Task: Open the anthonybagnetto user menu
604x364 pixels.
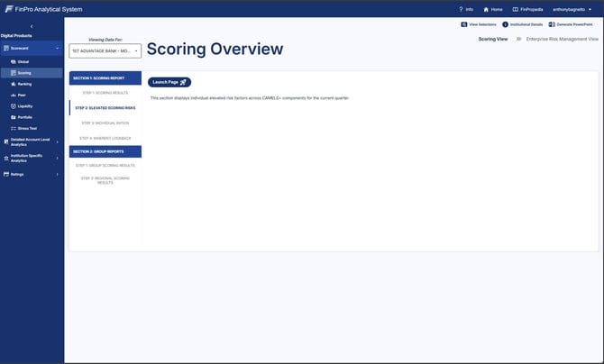Action: coord(572,9)
